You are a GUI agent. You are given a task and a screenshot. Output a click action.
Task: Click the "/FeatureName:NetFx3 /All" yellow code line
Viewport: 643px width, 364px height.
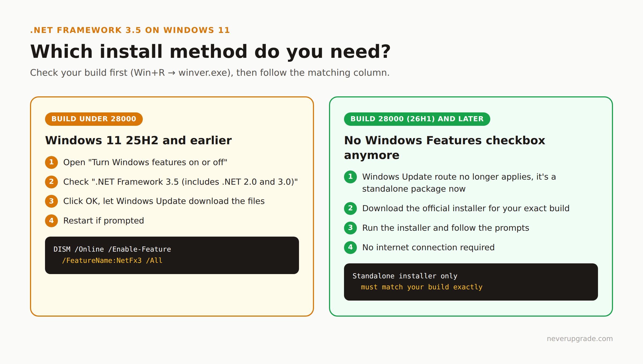click(112, 260)
